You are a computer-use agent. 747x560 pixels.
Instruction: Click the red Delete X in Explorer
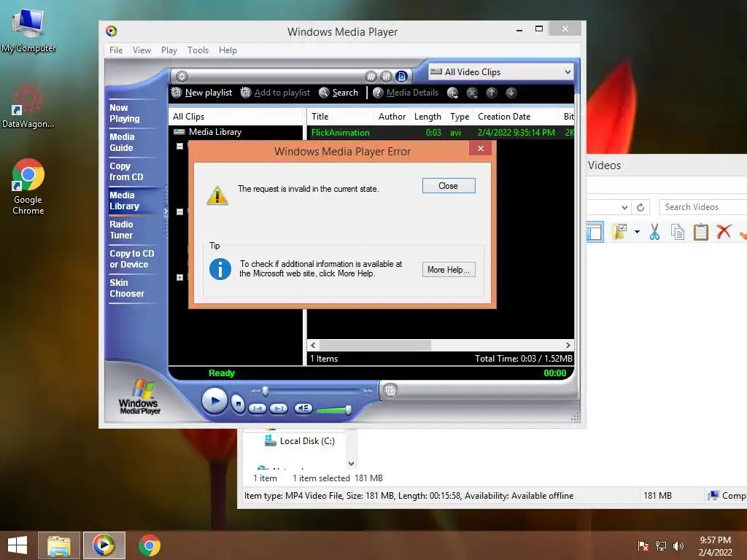click(724, 232)
